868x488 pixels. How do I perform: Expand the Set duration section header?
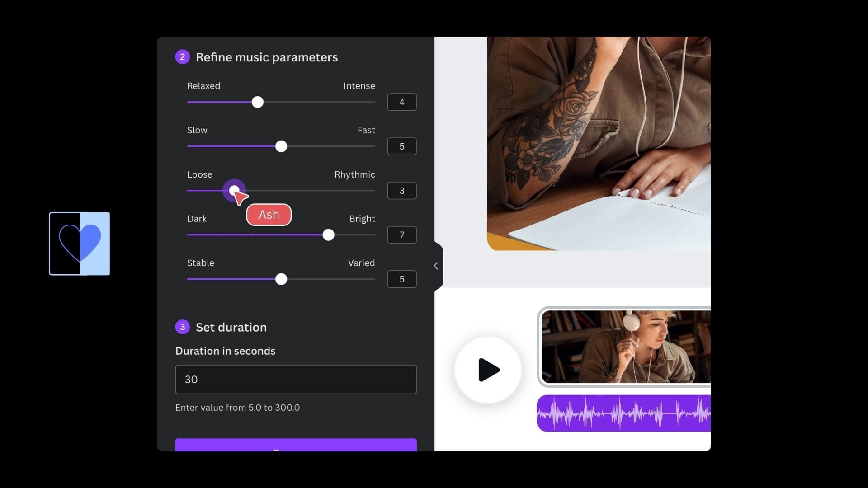tap(231, 327)
